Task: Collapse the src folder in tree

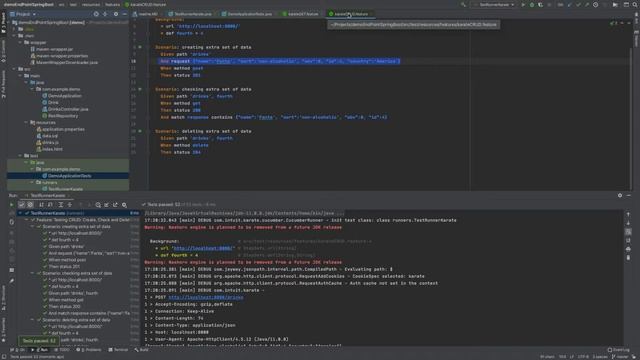Action: (x=15, y=69)
